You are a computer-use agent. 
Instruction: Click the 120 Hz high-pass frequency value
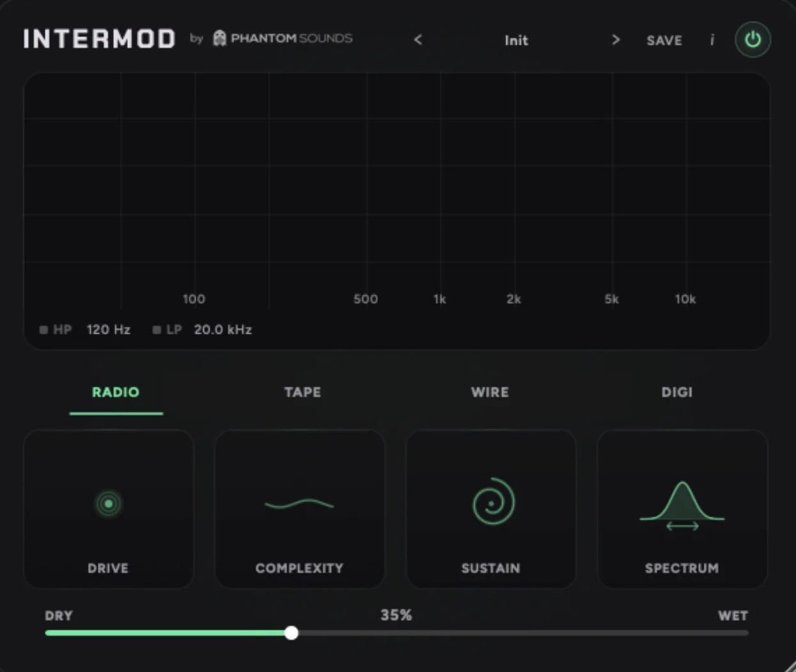point(108,330)
